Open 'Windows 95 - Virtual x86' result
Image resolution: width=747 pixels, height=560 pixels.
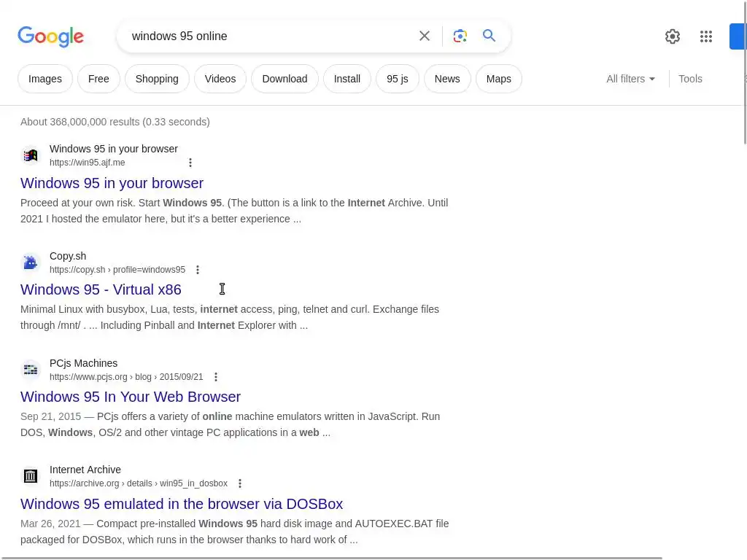pos(101,290)
